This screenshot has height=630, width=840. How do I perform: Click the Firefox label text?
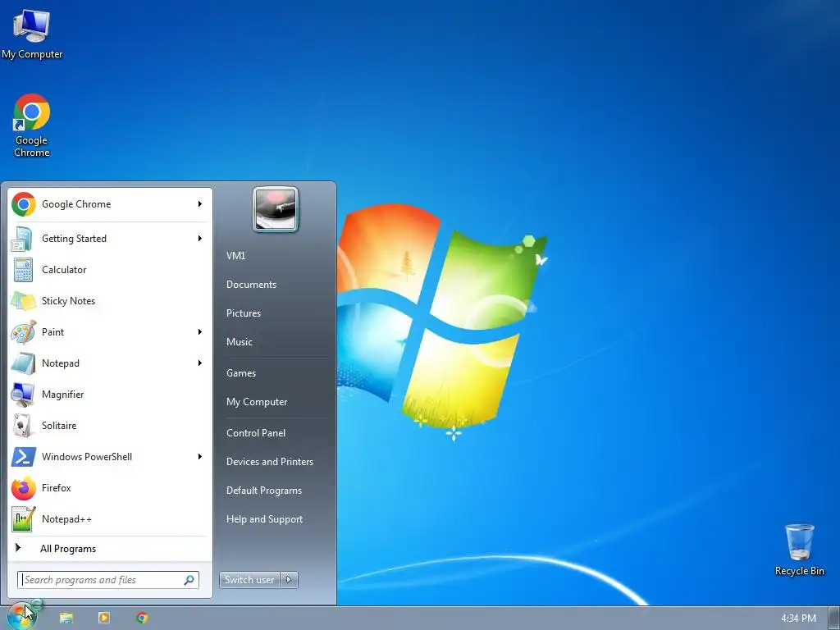(57, 488)
